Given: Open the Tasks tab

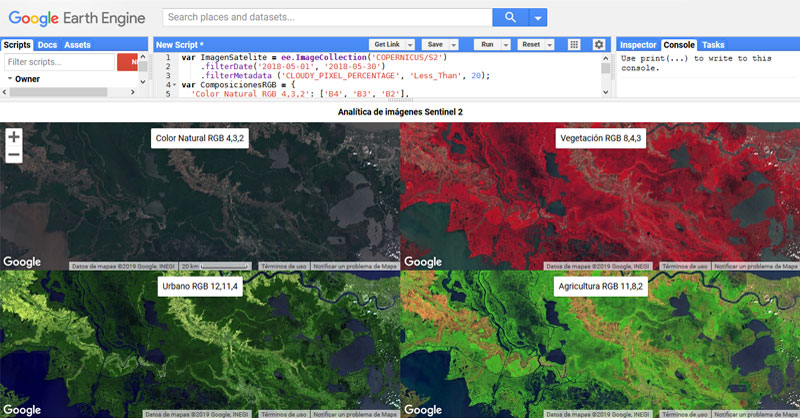Looking at the screenshot, I should (x=713, y=45).
